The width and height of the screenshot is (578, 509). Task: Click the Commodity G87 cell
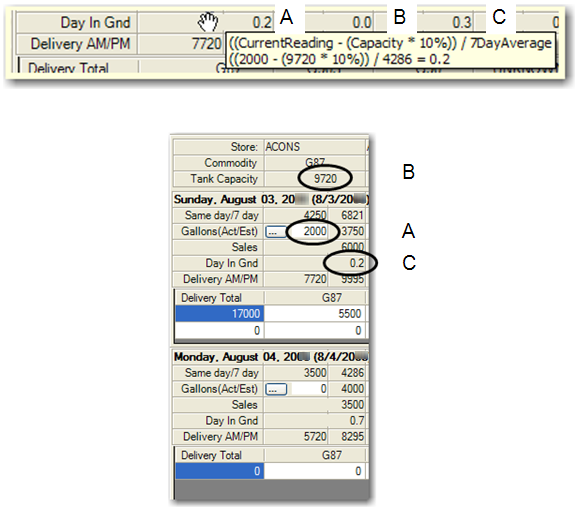click(315, 163)
